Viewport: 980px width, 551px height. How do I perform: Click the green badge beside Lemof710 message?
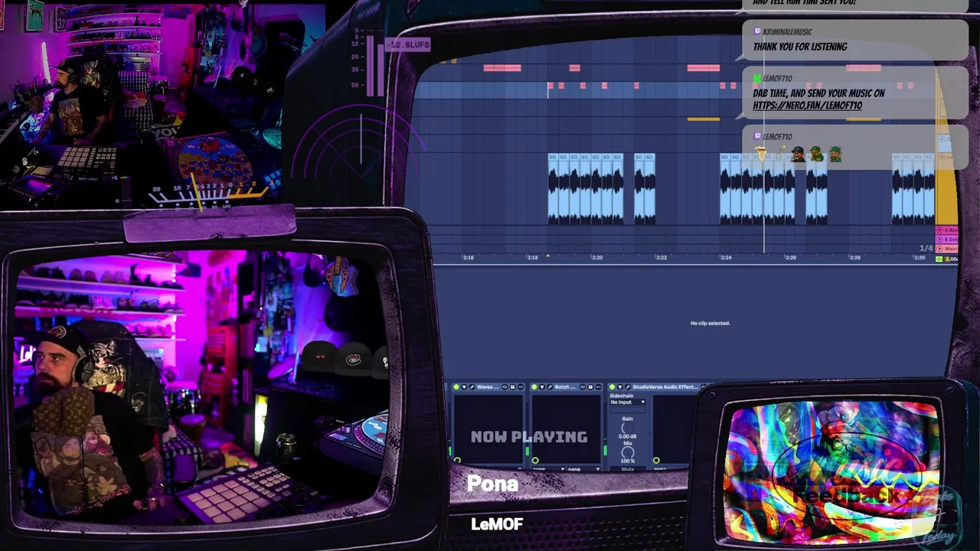(757, 78)
